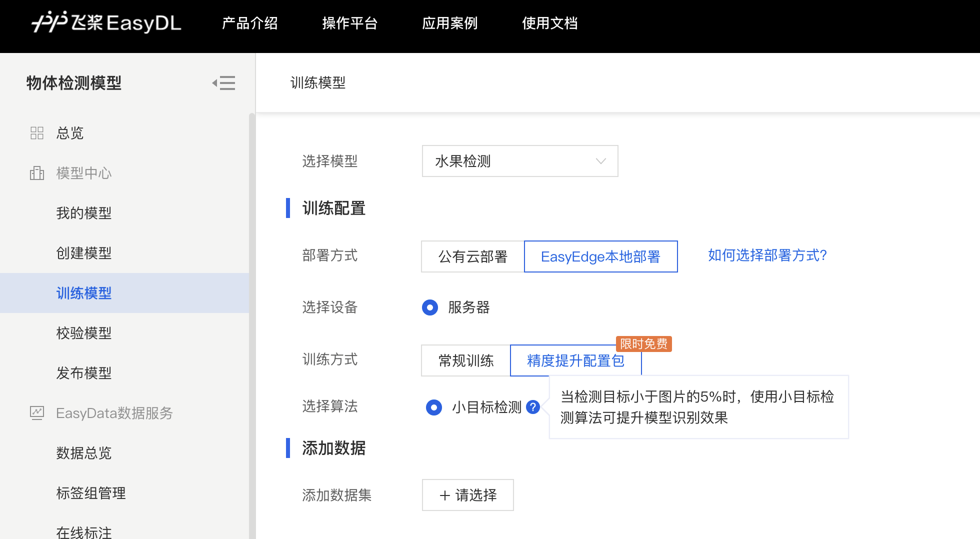The width and height of the screenshot is (980, 539).
Task: Open 产品介绍 in the top navigation
Action: (x=249, y=23)
